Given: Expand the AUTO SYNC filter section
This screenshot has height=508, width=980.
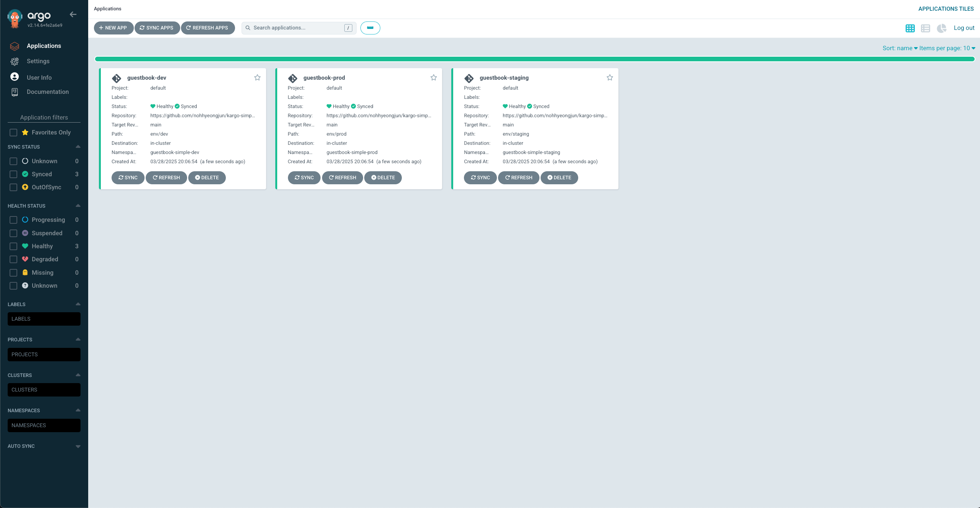Looking at the screenshot, I should pyautogui.click(x=78, y=446).
